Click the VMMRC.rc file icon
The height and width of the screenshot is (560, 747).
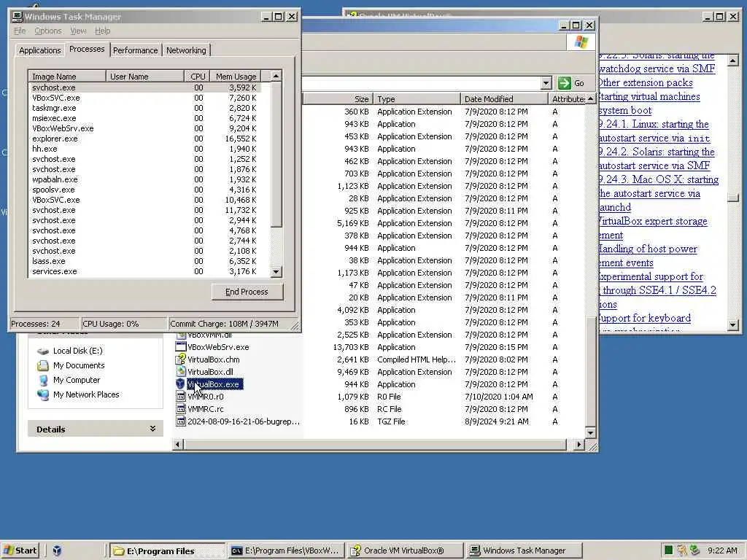pyautogui.click(x=181, y=408)
